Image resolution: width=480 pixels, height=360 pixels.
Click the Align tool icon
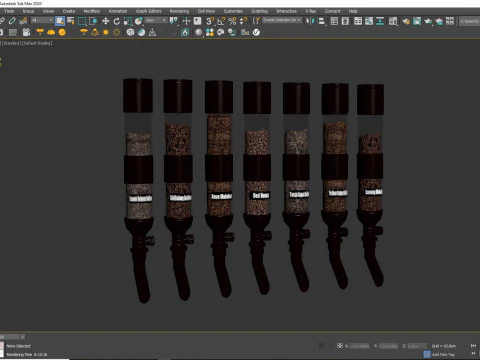[x=321, y=21]
